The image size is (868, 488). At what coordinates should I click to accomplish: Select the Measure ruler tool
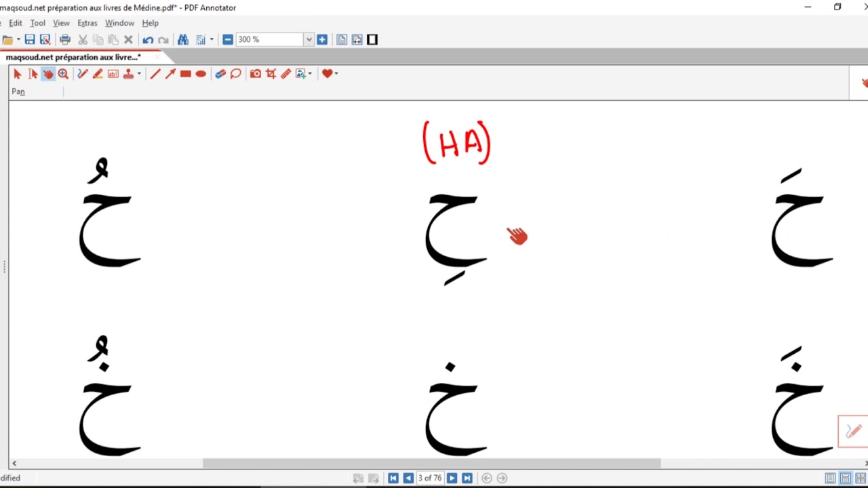286,73
